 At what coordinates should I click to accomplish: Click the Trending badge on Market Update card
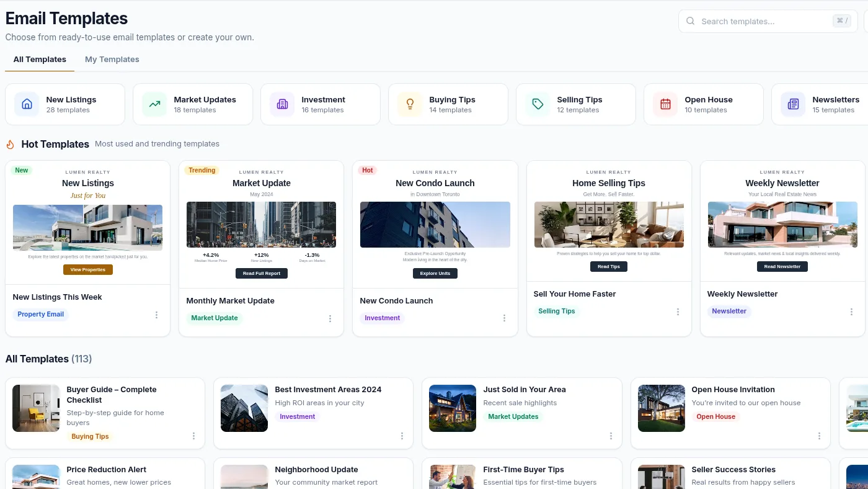pos(202,170)
